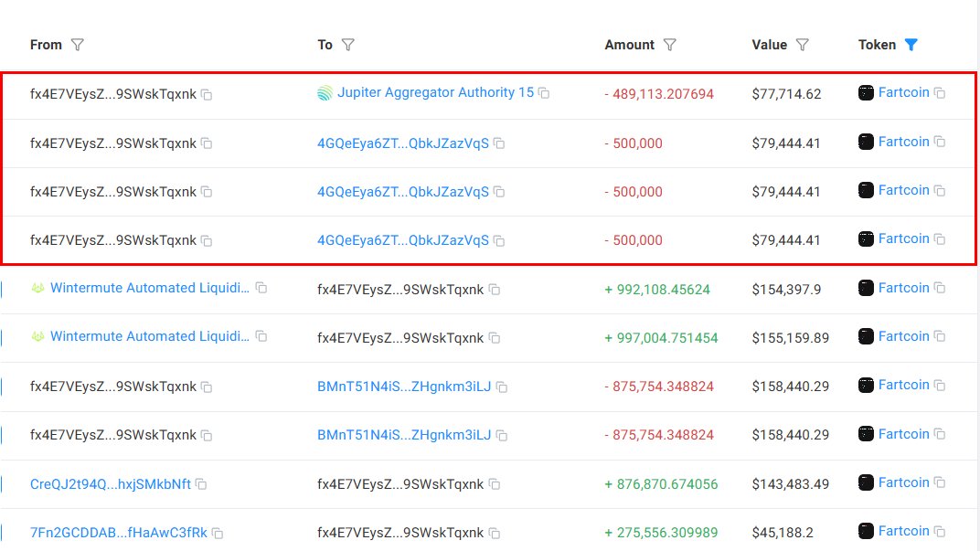Open the Fartcoin token link in the $77,714.62 row
Screen dimensions: 980x551
tap(904, 92)
